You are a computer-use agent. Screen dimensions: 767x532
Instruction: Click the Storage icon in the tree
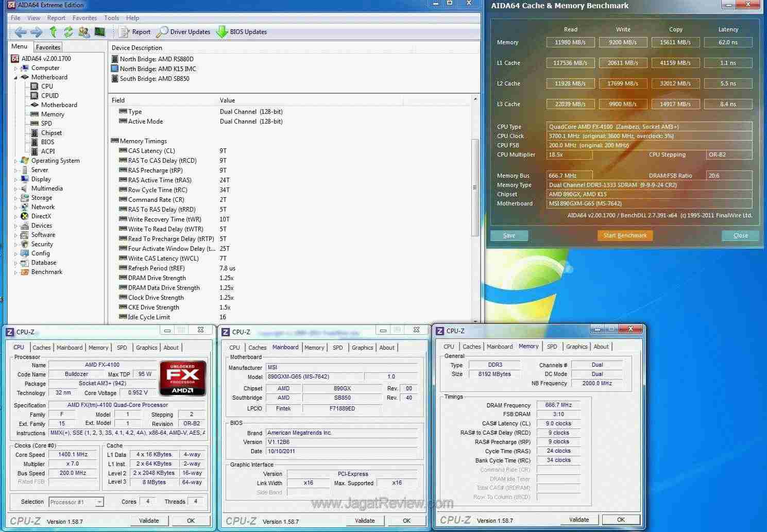(25, 198)
